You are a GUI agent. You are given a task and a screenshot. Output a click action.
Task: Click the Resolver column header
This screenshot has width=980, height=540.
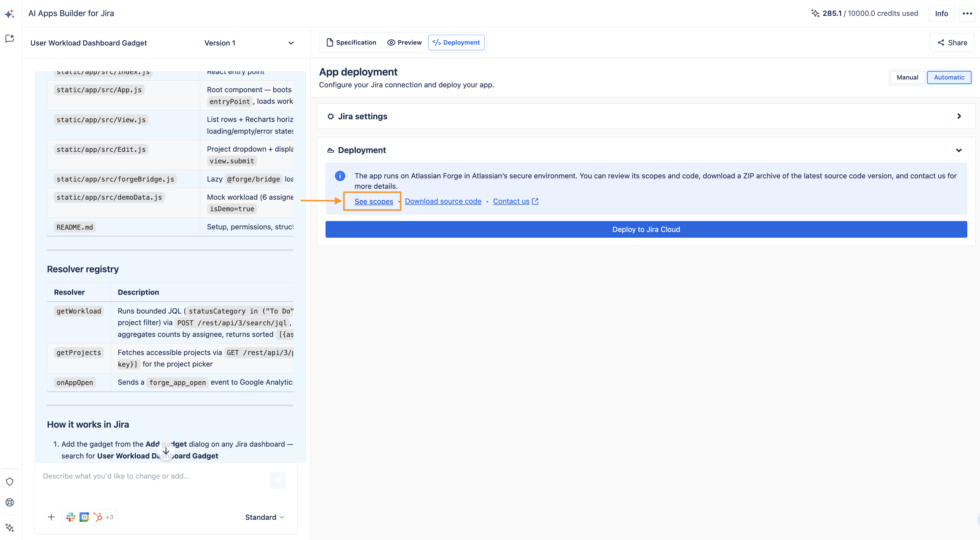[69, 292]
